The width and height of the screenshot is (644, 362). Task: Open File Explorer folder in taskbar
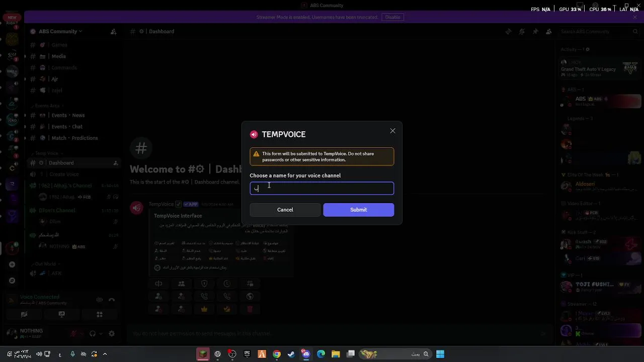(x=336, y=354)
